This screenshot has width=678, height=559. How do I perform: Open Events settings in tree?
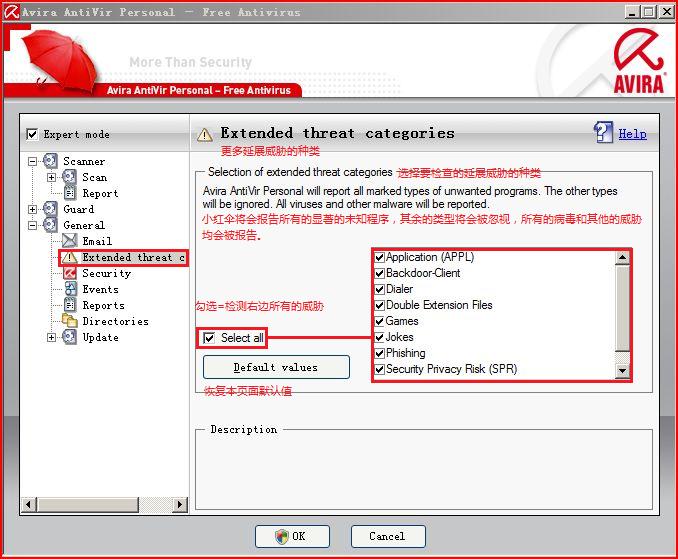[x=100, y=289]
